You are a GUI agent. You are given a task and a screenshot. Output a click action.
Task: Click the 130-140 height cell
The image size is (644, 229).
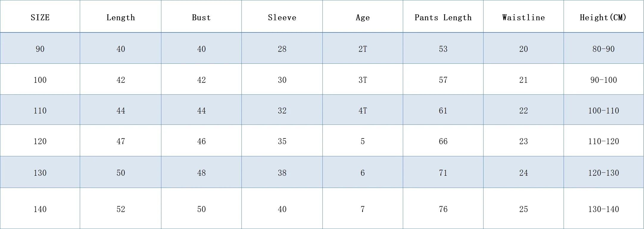(x=603, y=209)
